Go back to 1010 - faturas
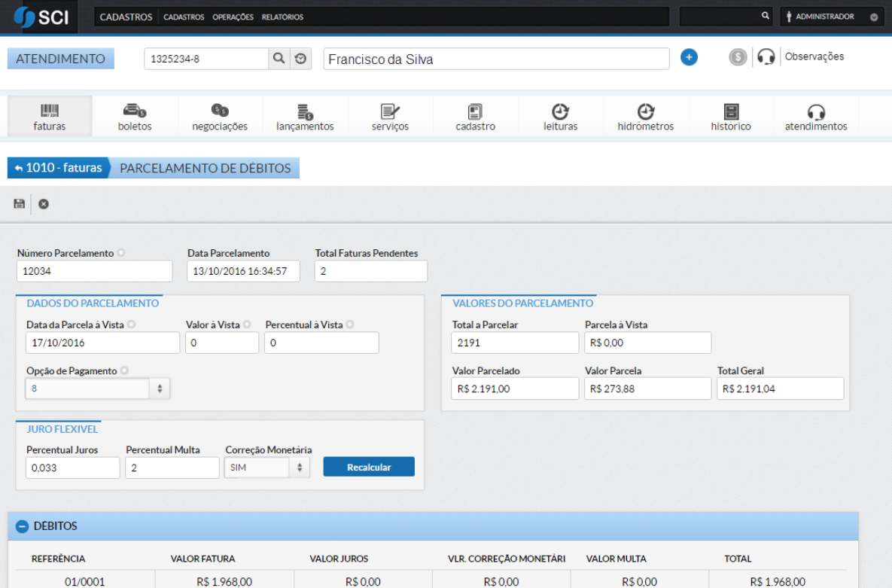The width and height of the screenshot is (892, 588). tap(58, 168)
